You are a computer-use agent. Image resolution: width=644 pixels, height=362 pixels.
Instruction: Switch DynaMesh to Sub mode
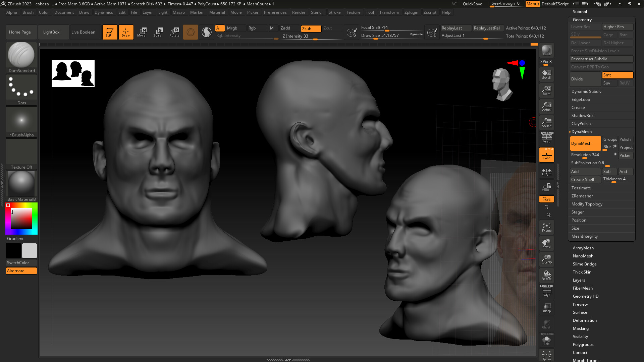tap(609, 171)
